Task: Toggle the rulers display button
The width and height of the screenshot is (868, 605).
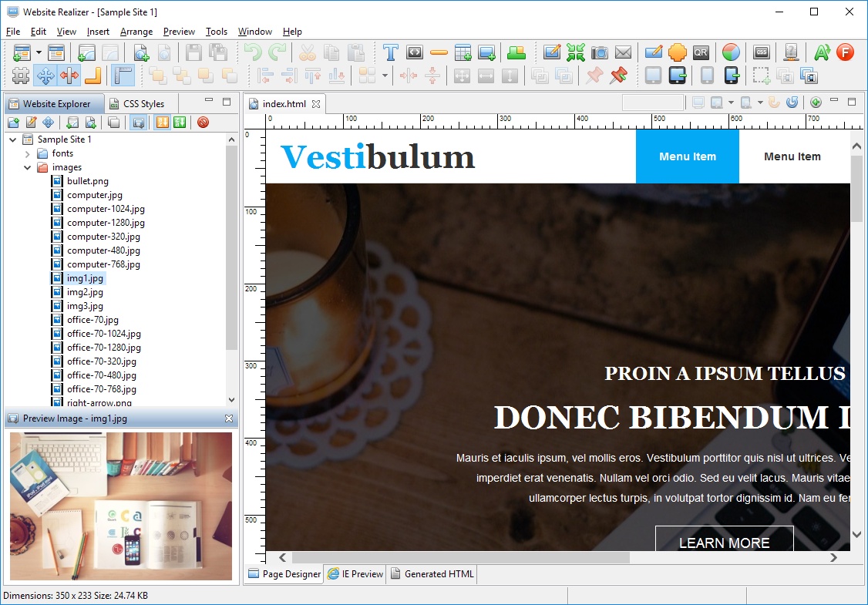Action: click(123, 76)
